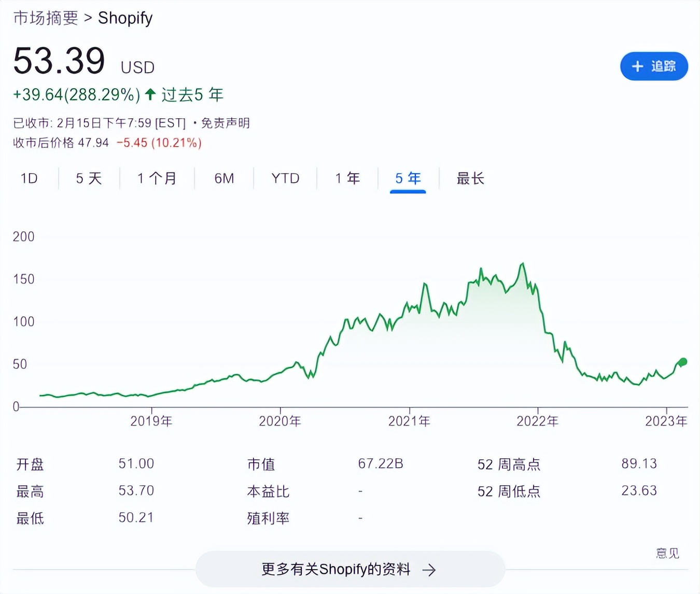This screenshot has width=700, height=594.
Task: Select the 5 年 range tab
Action: (408, 179)
